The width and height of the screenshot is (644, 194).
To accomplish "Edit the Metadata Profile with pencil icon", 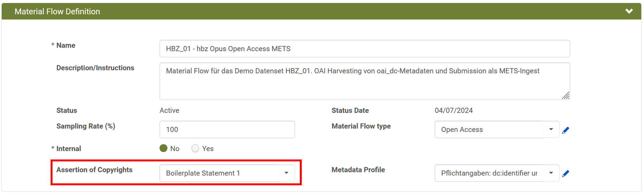I will (565, 174).
